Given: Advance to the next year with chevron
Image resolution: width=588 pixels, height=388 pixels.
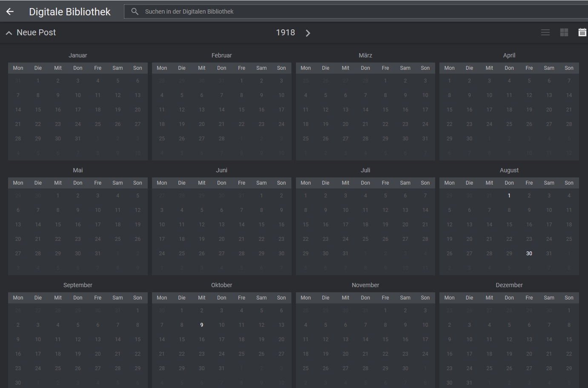Looking at the screenshot, I should pos(308,33).
